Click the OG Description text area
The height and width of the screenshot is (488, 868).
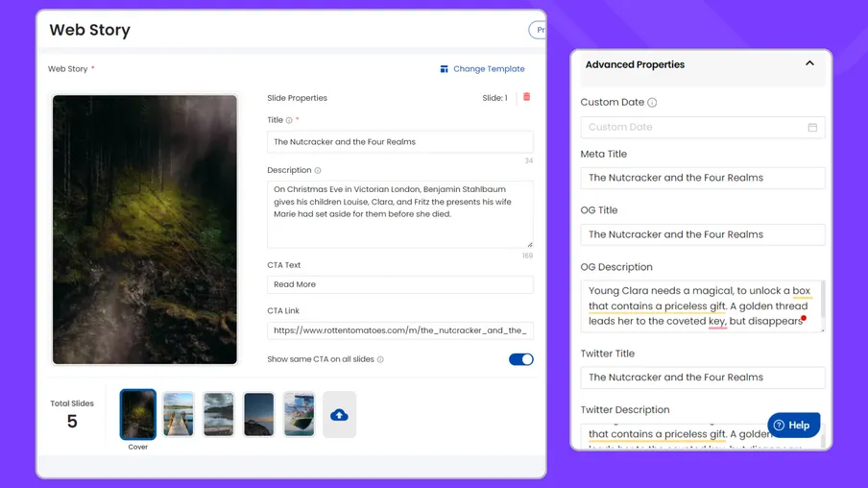click(x=700, y=306)
